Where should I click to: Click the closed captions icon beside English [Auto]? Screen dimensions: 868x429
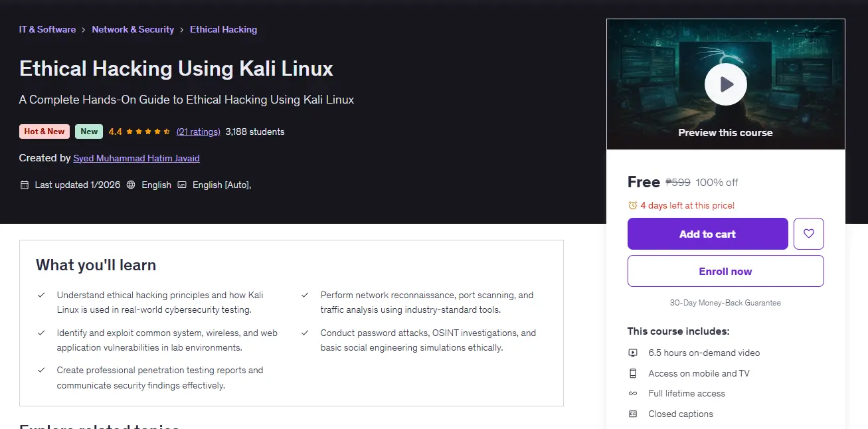tap(182, 185)
